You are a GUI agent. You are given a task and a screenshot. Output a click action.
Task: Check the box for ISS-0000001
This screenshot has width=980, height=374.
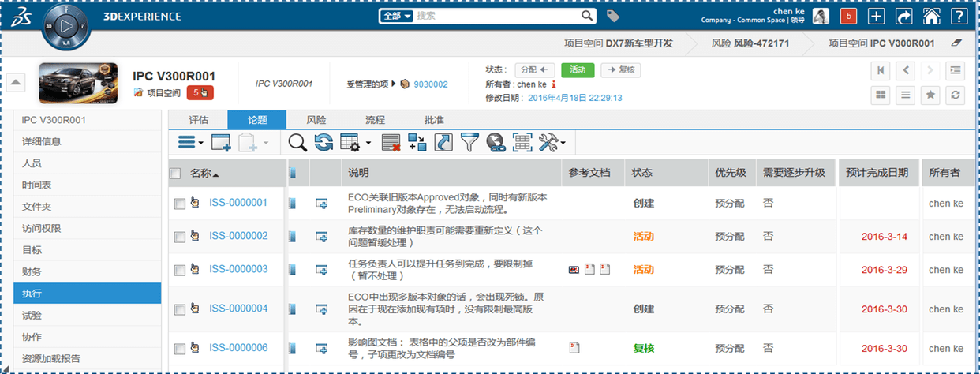179,204
